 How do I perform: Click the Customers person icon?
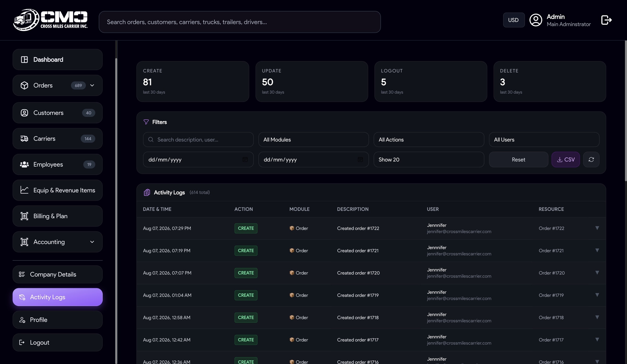[24, 113]
